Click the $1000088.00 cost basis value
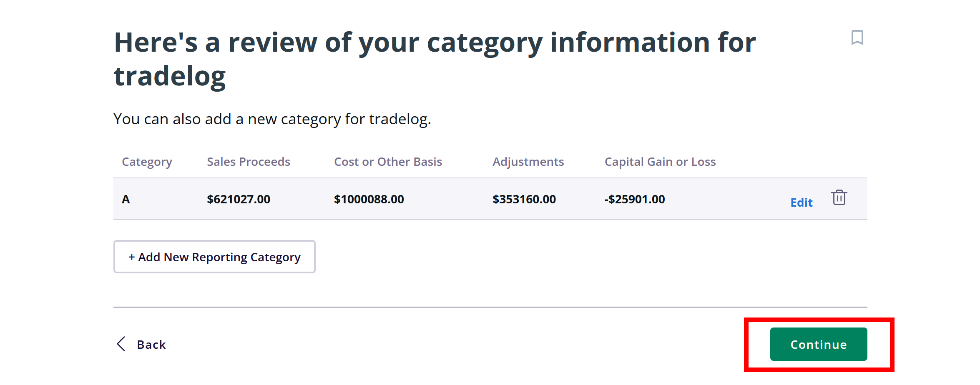The image size is (980, 385). click(369, 200)
